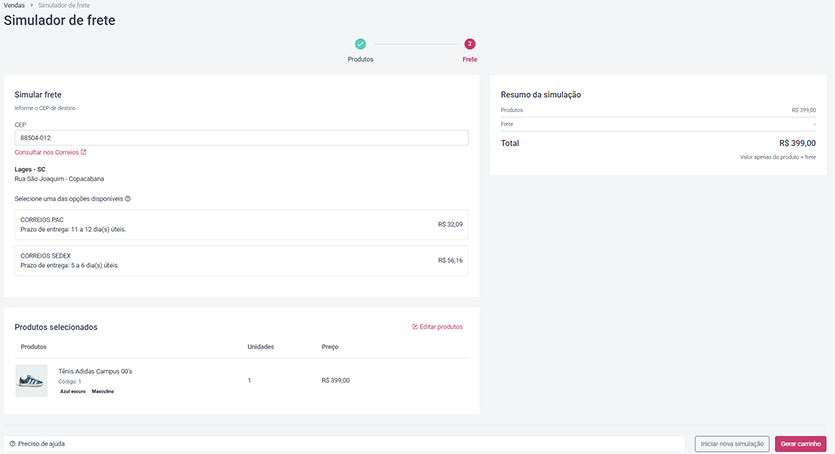Select the step 2 Frete circle

pos(470,44)
